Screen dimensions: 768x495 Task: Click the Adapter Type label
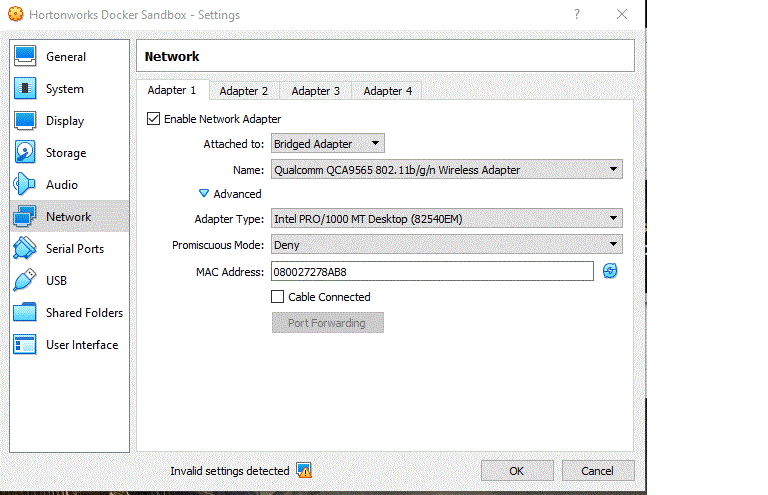click(229, 219)
